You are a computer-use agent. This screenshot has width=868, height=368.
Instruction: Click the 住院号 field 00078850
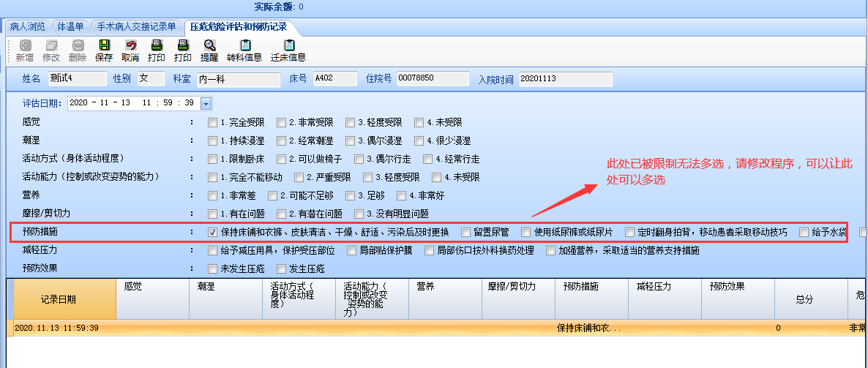point(433,78)
